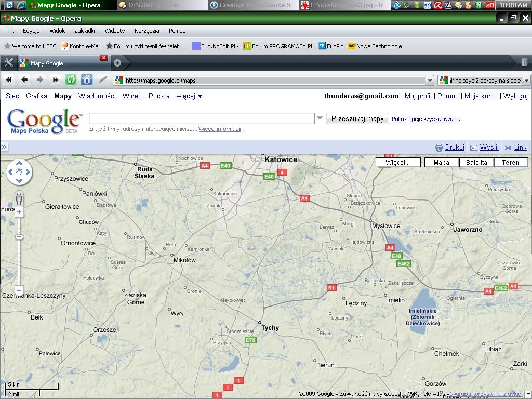
Task: Expand the więcej dropdown
Action: tap(189, 96)
